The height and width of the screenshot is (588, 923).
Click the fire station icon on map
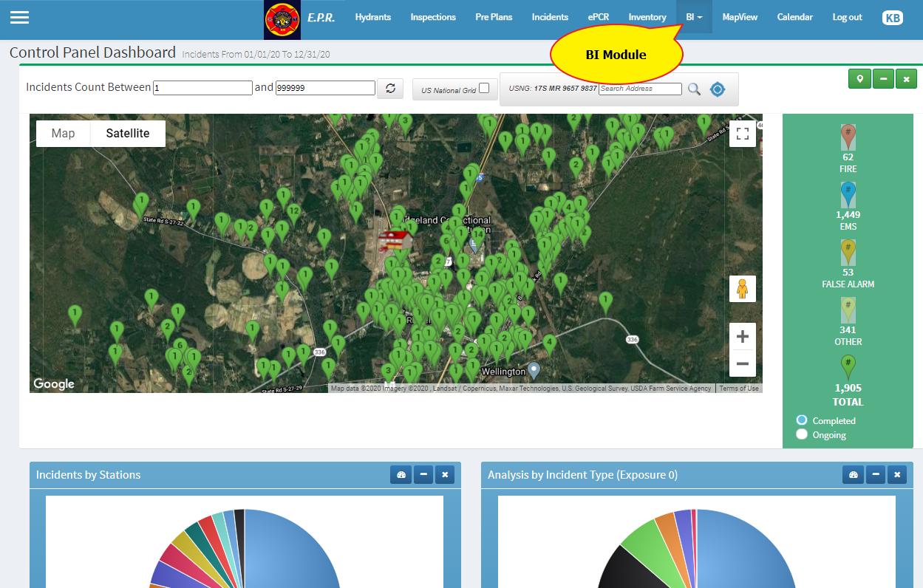[394, 239]
